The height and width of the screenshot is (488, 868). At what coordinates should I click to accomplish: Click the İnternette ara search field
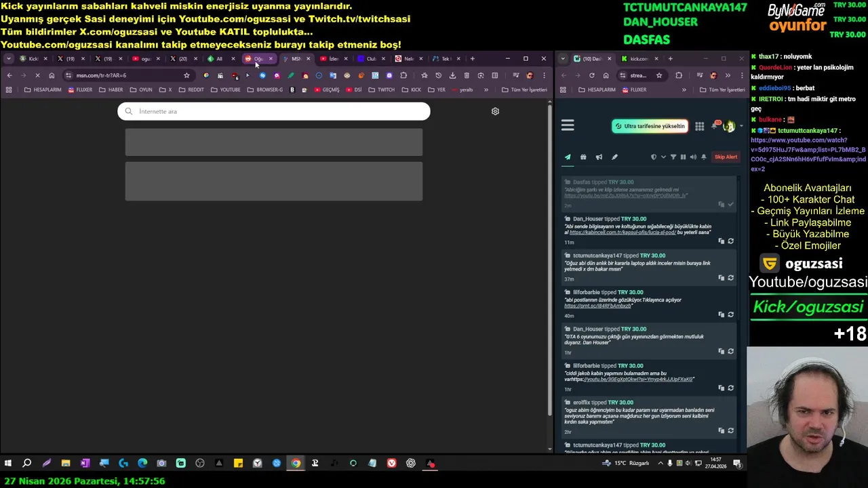click(273, 111)
